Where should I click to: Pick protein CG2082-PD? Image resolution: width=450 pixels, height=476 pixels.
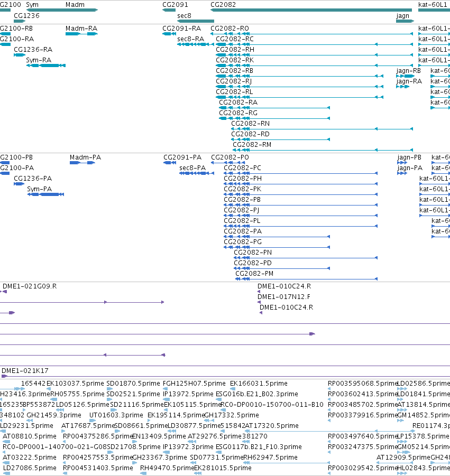[253, 263]
